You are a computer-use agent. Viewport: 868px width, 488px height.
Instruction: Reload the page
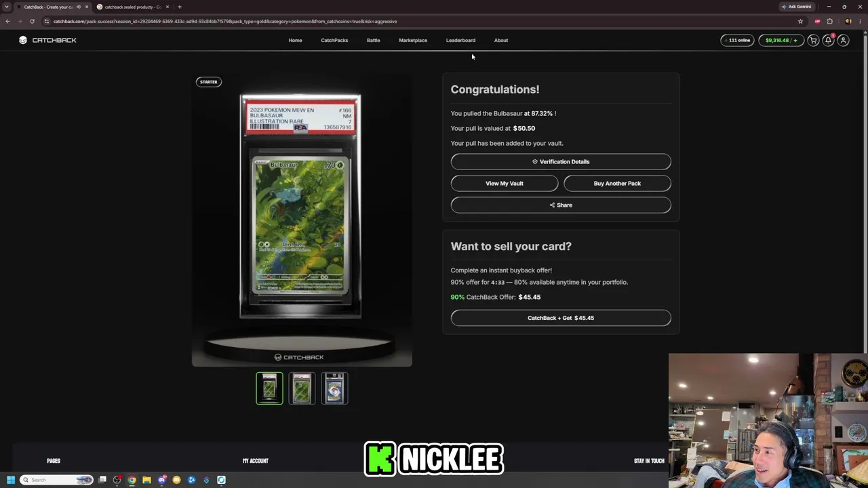click(32, 21)
